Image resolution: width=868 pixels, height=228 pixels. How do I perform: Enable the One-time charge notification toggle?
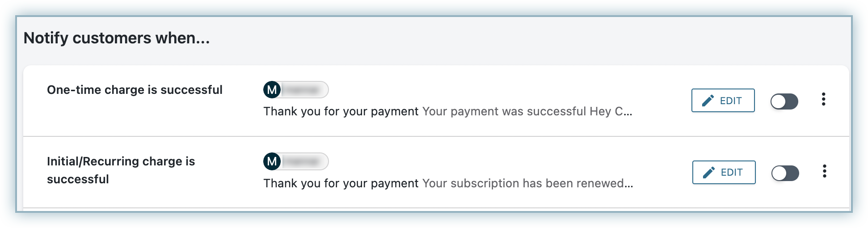click(x=784, y=101)
